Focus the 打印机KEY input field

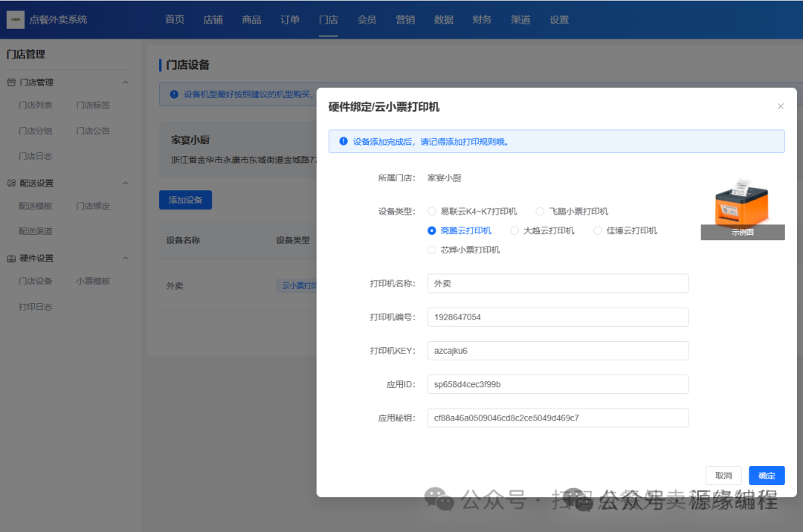click(558, 351)
